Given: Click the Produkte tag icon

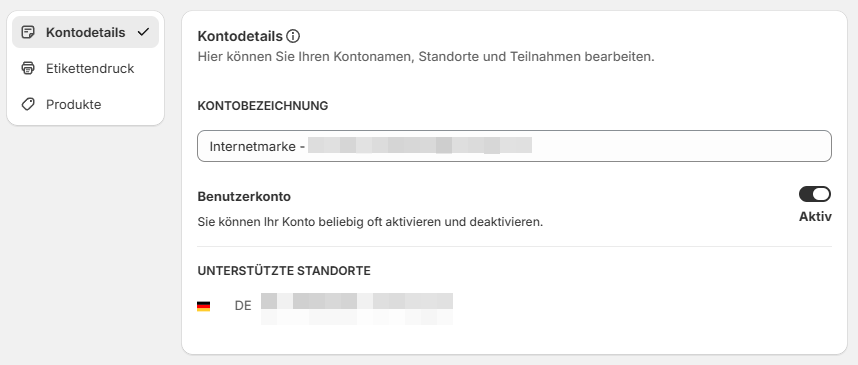Looking at the screenshot, I should pos(28,104).
